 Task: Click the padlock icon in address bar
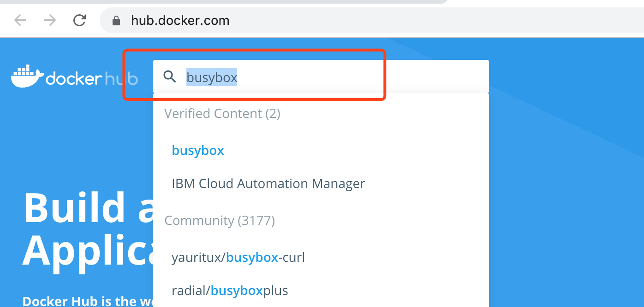pyautogui.click(x=116, y=20)
